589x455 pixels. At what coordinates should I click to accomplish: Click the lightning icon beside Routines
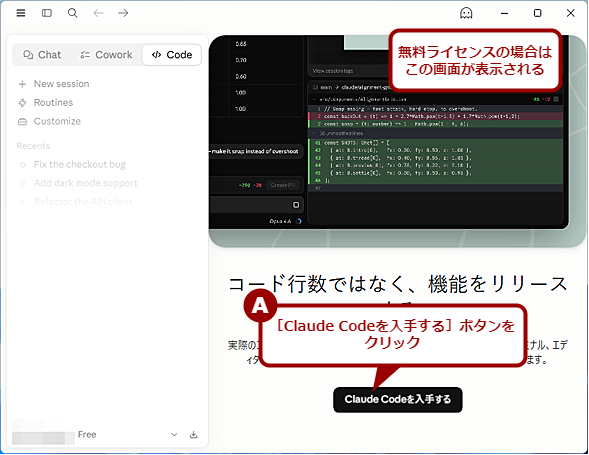23,103
